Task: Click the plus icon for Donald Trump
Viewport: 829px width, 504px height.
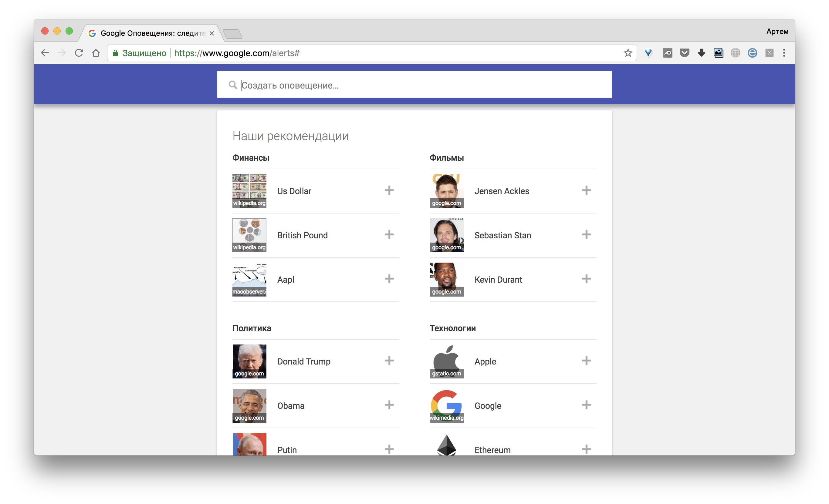Action: pos(389,361)
